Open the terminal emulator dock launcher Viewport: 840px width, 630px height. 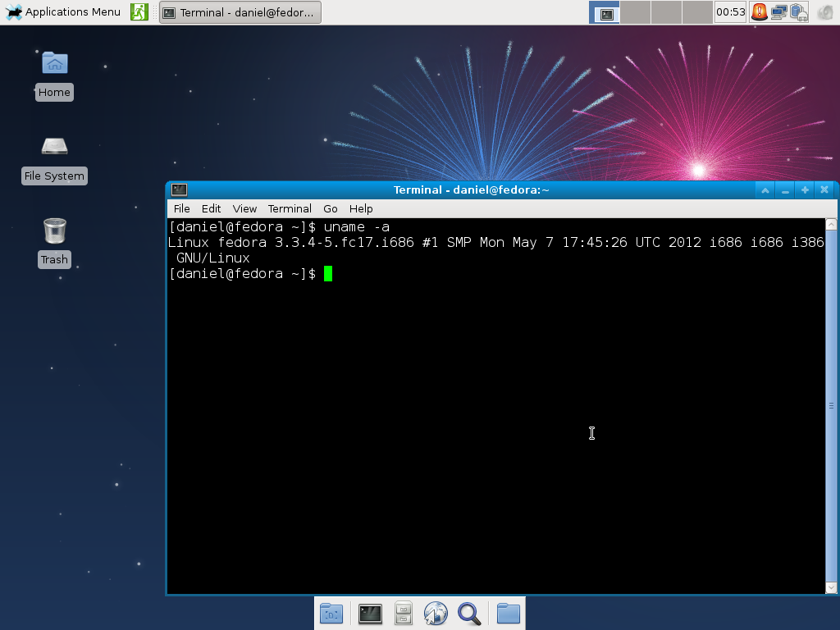tap(370, 614)
